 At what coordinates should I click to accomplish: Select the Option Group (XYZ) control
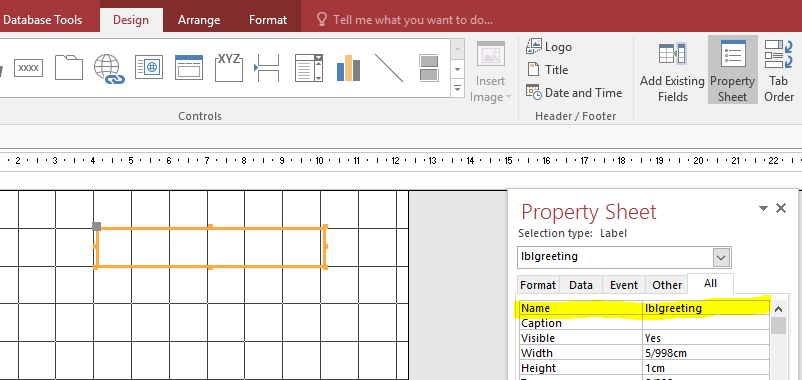click(229, 67)
